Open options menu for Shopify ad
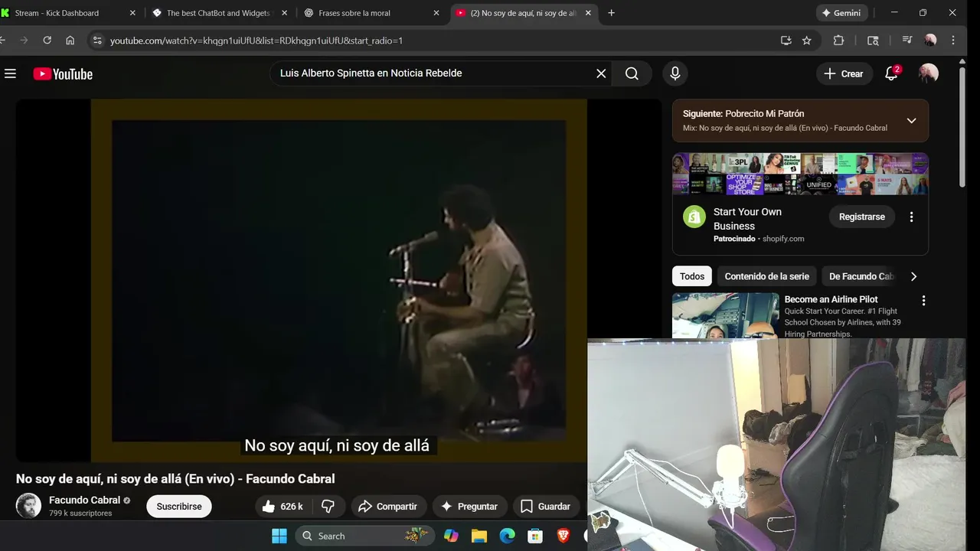Image resolution: width=980 pixels, height=551 pixels. [x=911, y=217]
